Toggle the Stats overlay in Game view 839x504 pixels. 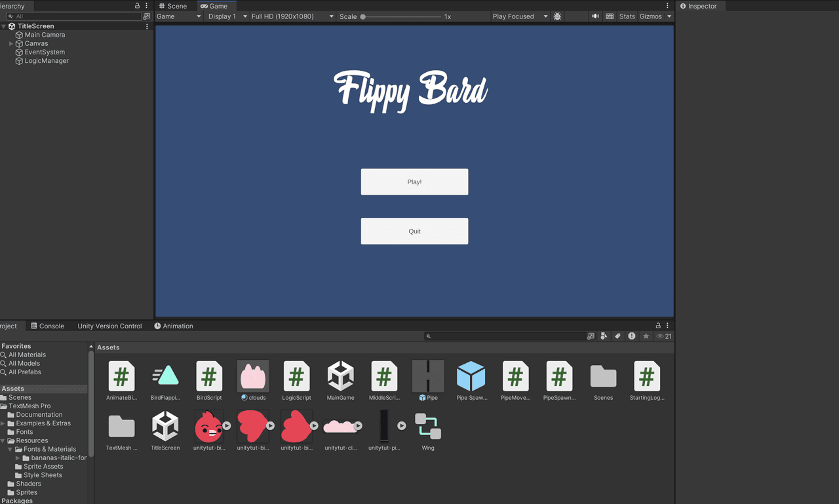tap(627, 16)
